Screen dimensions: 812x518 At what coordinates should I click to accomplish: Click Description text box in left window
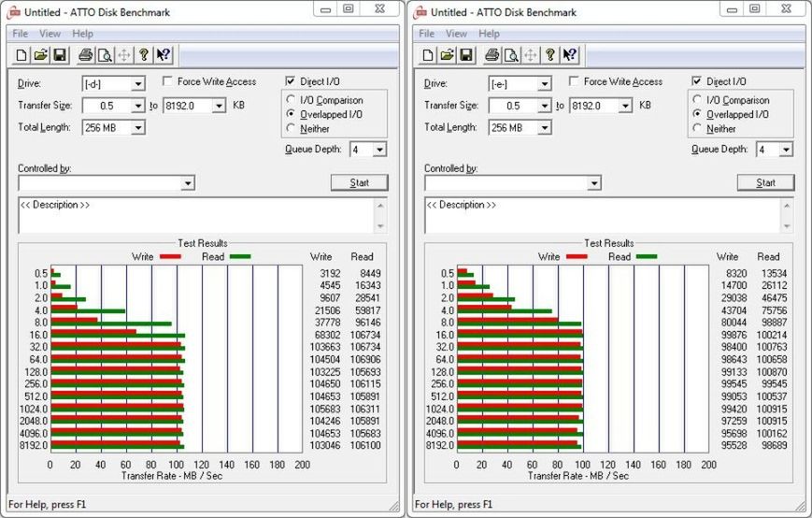(x=197, y=215)
